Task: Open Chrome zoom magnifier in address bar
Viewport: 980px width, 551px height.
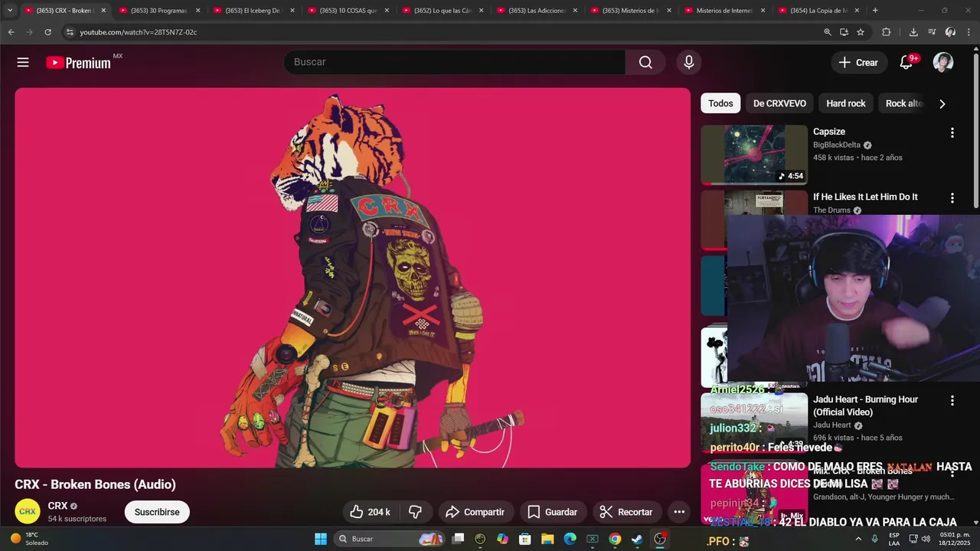Action: point(828,32)
